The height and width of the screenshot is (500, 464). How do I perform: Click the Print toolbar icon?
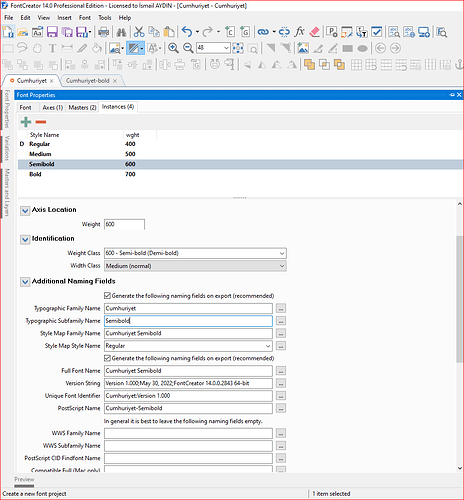[x=103, y=32]
